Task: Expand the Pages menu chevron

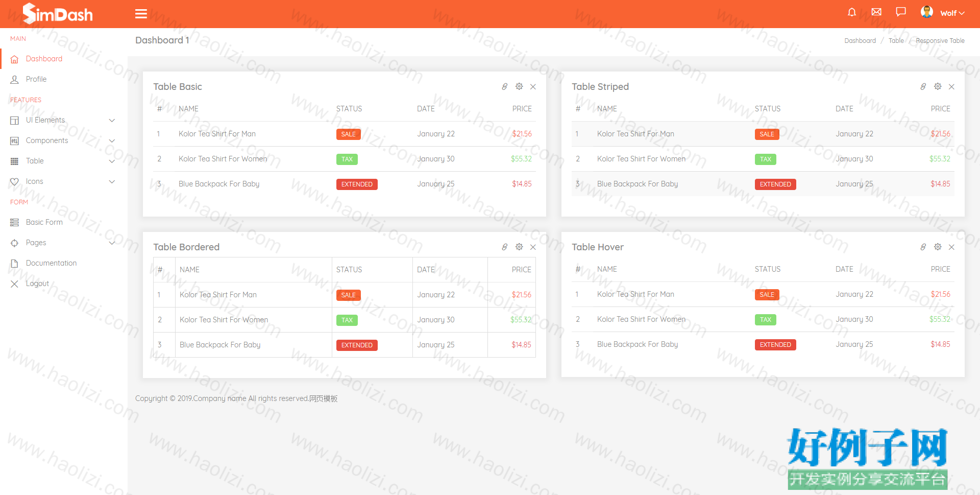Action: pos(112,243)
